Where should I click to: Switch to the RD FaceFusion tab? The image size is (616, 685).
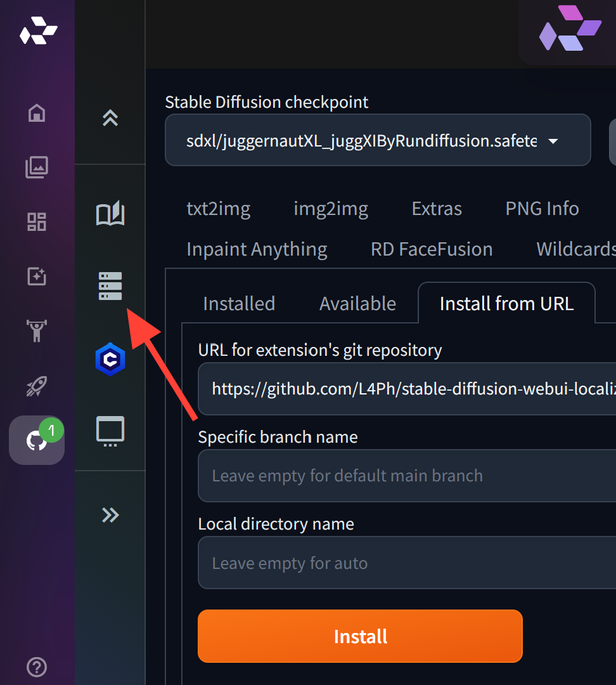[432, 249]
